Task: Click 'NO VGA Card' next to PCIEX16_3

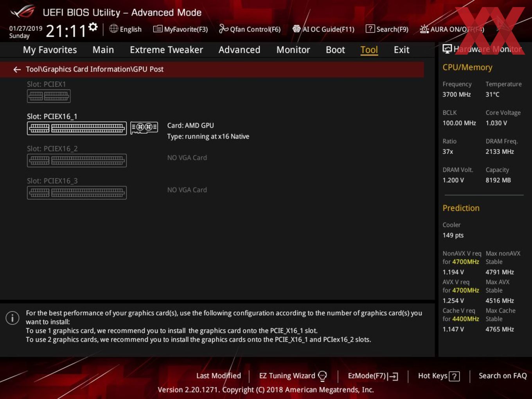Action: [187, 190]
